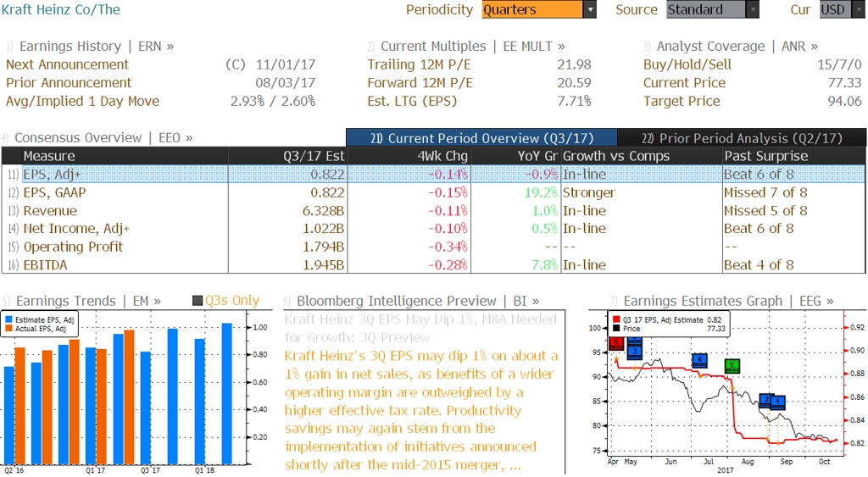The height and width of the screenshot is (477, 868).
Task: Click orange Actual EPS, Adj legend swatch
Action: click(x=8, y=329)
